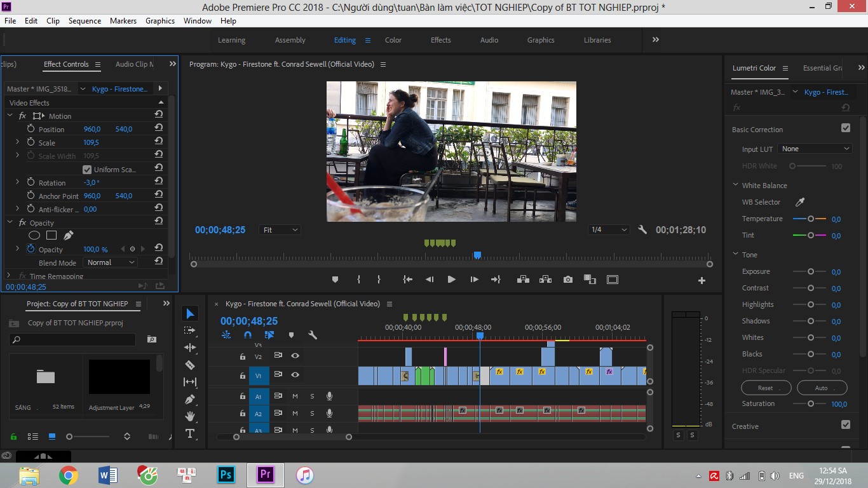Switch to the Color workspace

pyautogui.click(x=393, y=40)
